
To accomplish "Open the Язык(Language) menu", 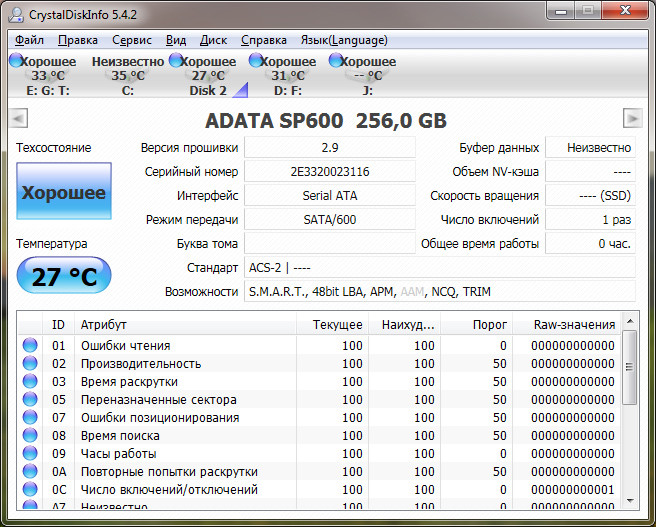I will [x=344, y=40].
